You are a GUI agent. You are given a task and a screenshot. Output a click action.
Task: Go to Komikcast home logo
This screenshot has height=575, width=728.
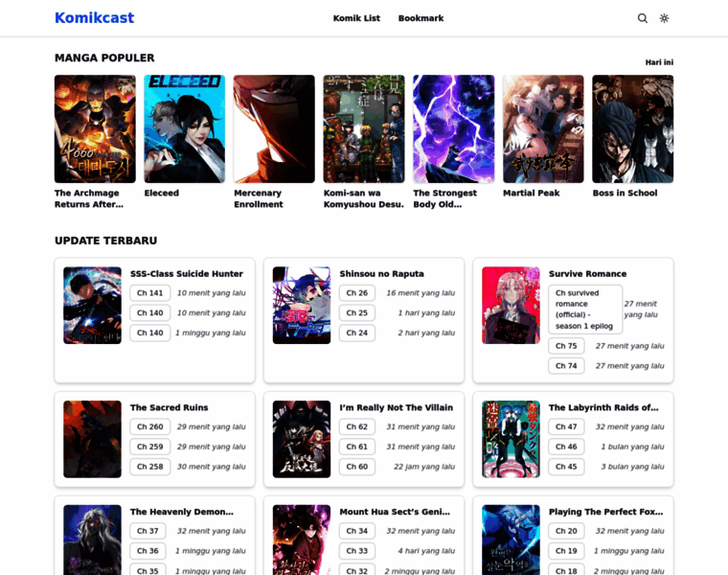tap(94, 17)
